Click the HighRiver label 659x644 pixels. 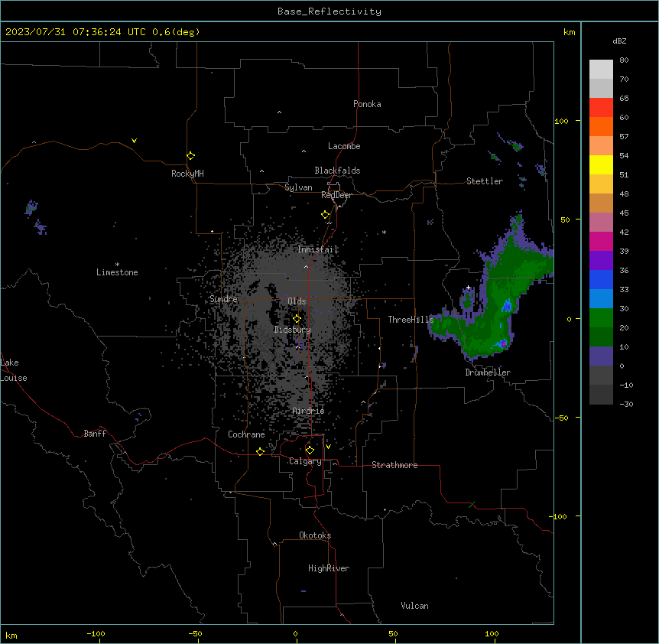tap(329, 568)
